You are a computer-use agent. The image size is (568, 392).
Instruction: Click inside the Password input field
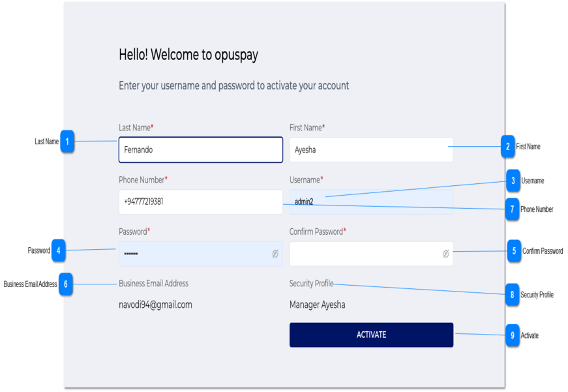pos(192,254)
